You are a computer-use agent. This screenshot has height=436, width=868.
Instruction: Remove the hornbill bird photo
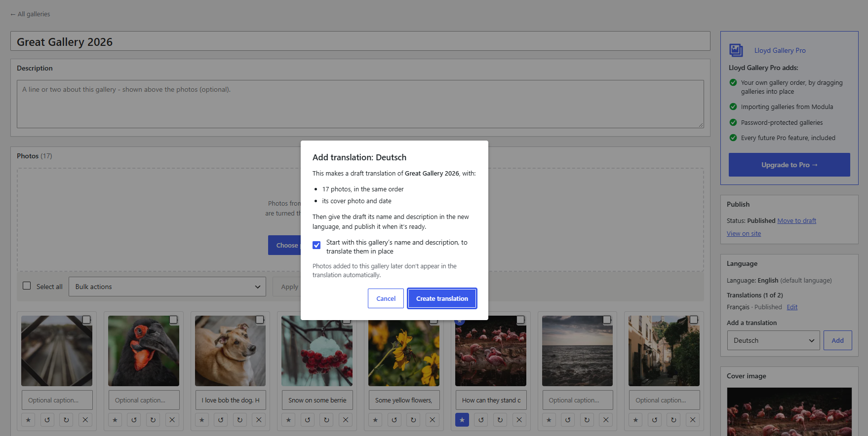172,420
